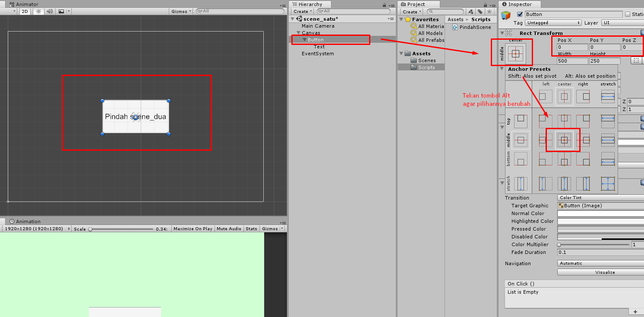Select the middle-center anchor preset

point(564,139)
